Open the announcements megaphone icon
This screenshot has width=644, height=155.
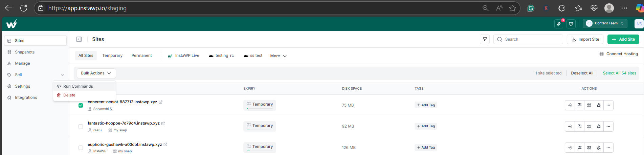tap(559, 24)
